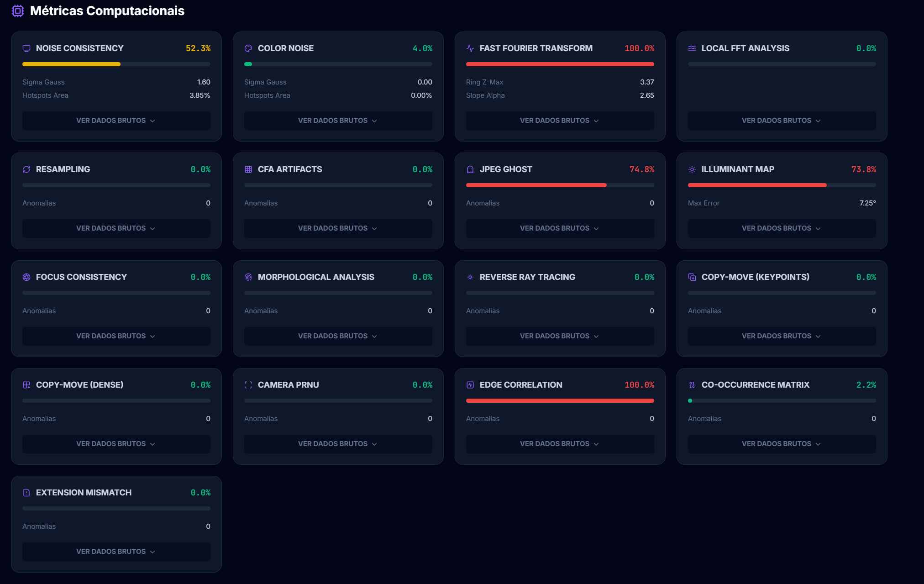924x584 pixels.
Task: Click Ver Dados Brutos for Focus Consistency
Action: (116, 336)
